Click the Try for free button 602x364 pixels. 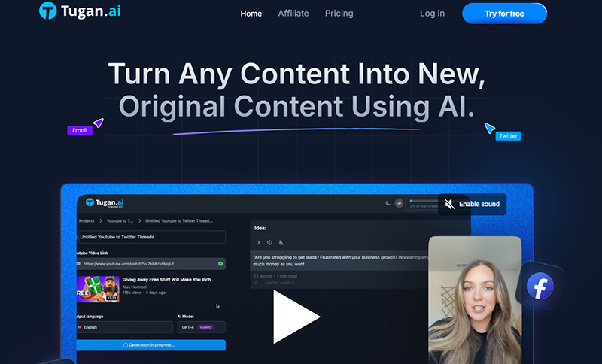point(504,14)
